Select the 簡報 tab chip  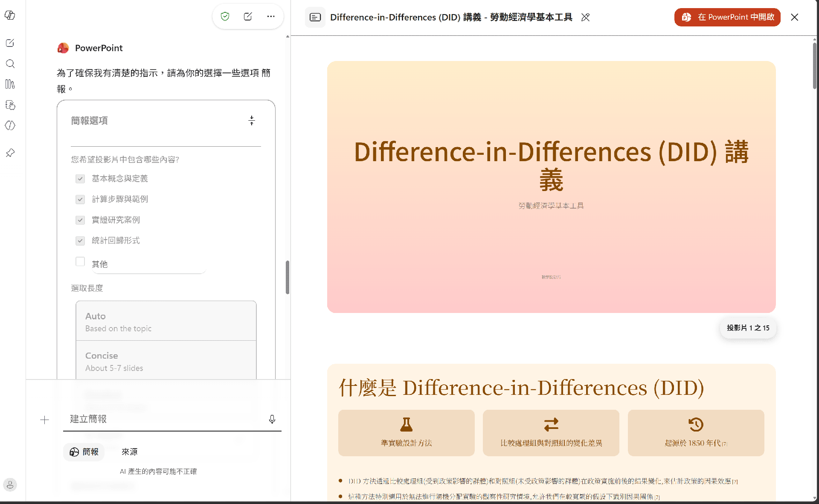(84, 452)
